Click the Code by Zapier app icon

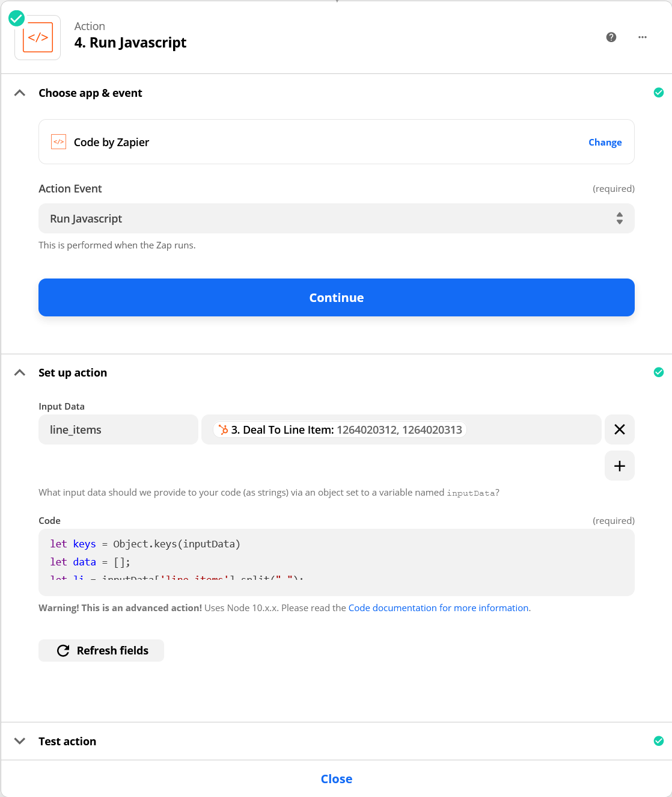click(58, 142)
